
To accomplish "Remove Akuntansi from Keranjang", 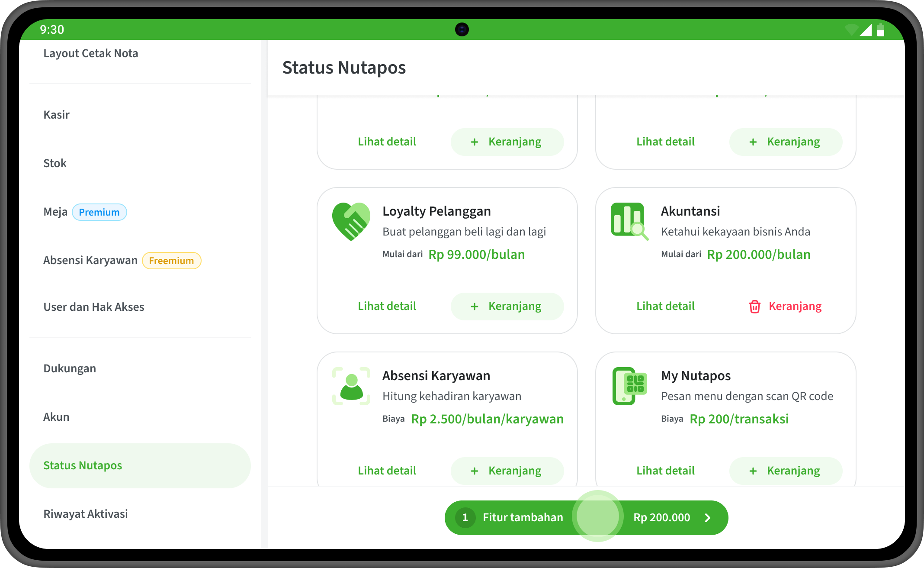I will click(786, 306).
